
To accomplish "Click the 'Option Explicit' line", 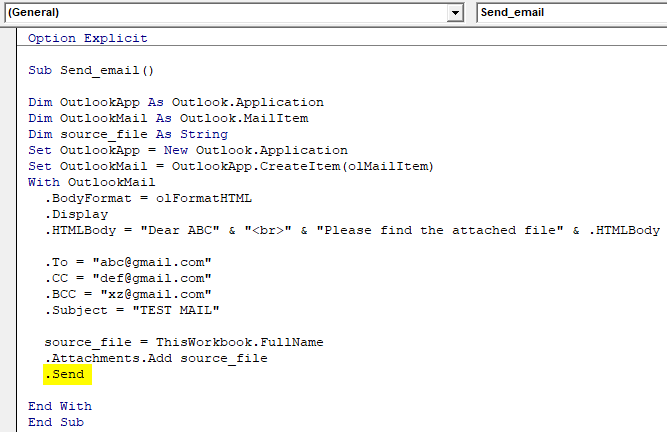I will [x=88, y=38].
